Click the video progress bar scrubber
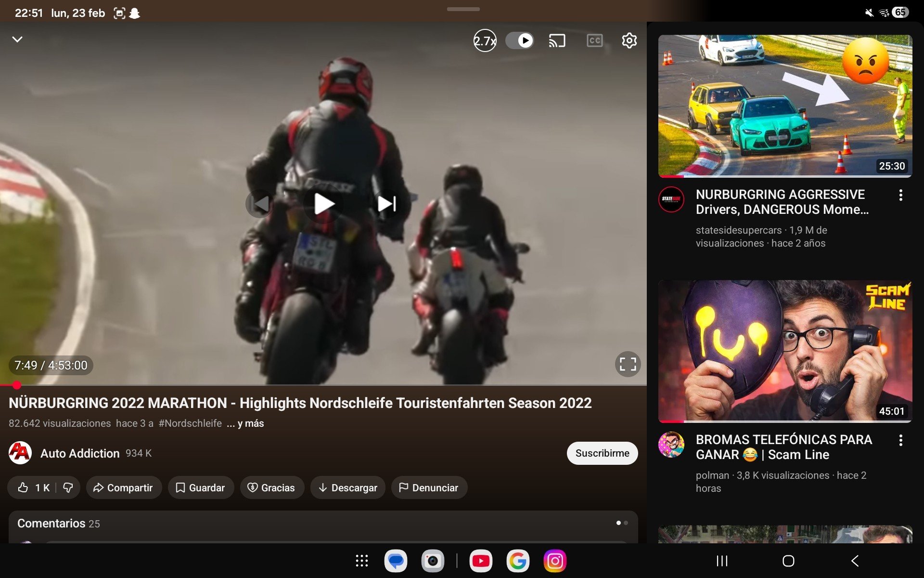924x578 pixels. coord(17,385)
